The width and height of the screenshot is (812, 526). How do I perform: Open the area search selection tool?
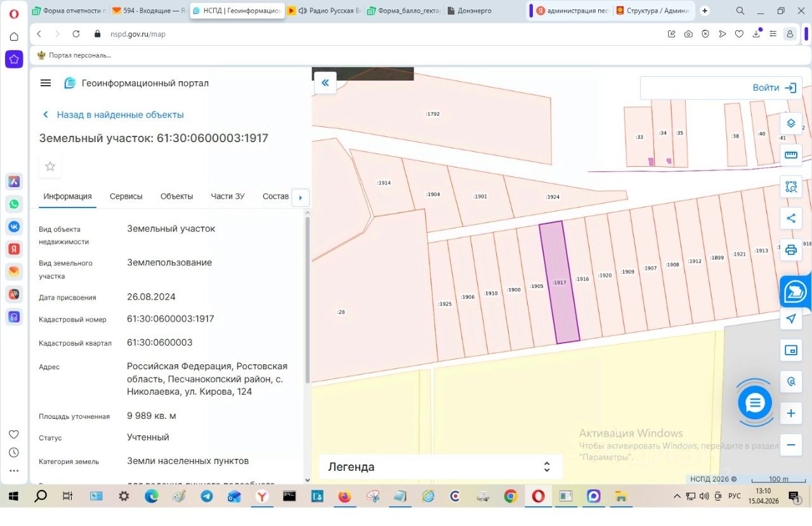(x=791, y=187)
